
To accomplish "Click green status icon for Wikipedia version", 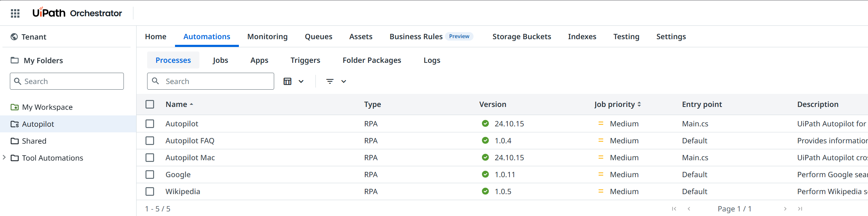I will click(486, 191).
